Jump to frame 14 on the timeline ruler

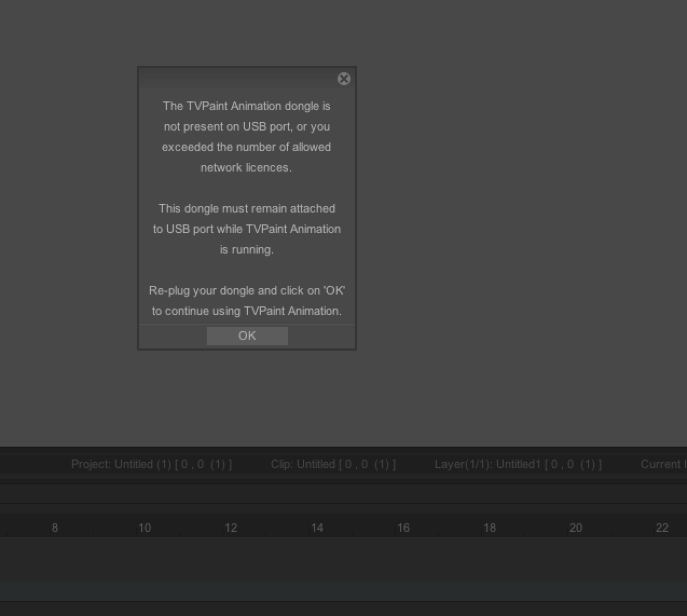317,528
